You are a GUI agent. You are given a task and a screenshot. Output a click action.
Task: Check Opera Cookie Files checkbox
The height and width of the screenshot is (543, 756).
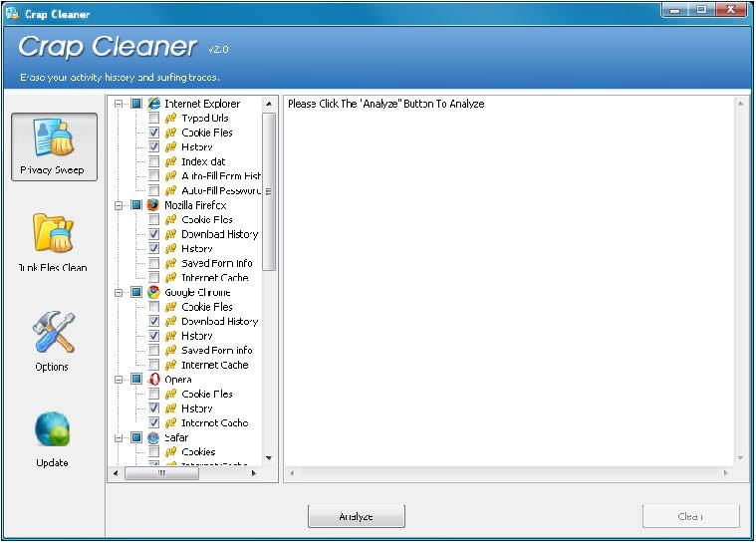tap(153, 394)
